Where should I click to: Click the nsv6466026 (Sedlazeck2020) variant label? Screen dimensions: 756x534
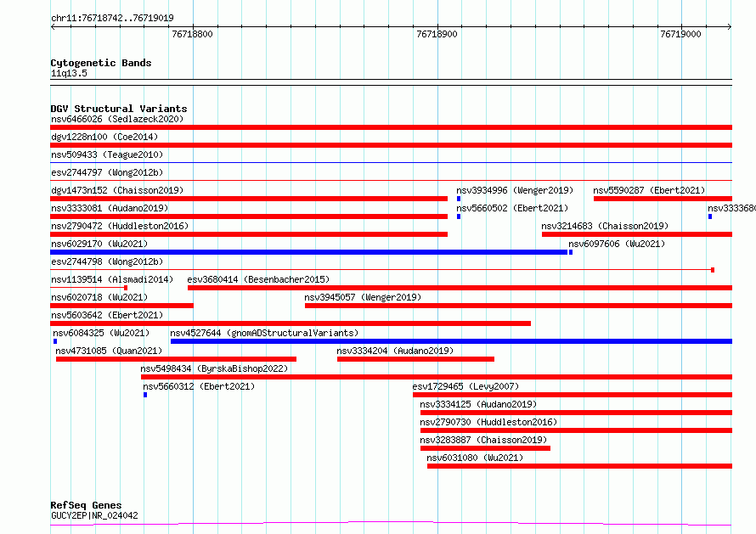tap(117, 119)
